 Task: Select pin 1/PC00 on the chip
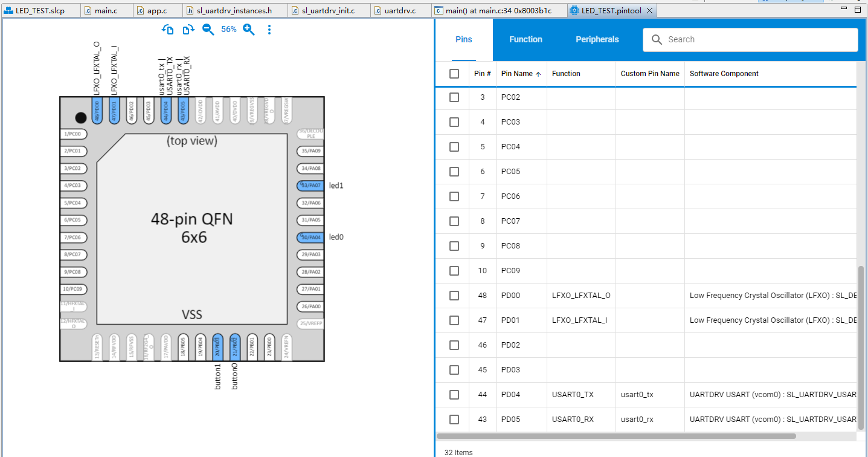74,134
